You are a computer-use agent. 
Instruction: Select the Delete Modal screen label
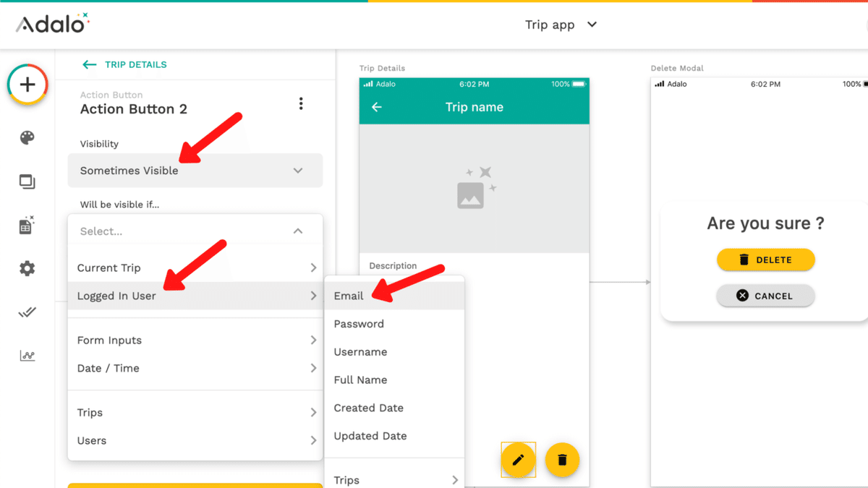click(677, 68)
